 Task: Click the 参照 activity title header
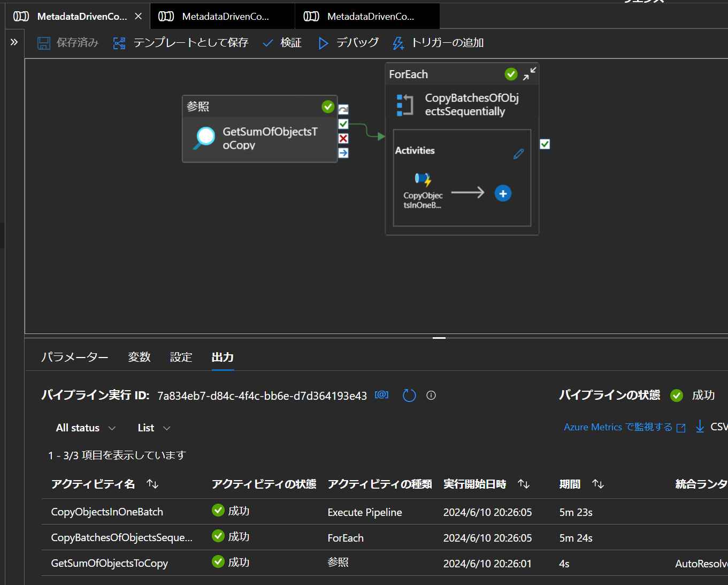[198, 107]
